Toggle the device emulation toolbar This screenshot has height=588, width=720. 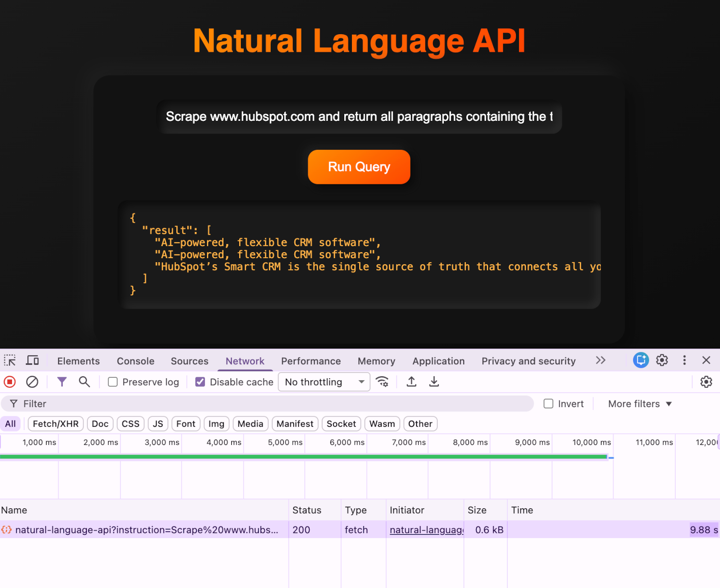(32, 360)
